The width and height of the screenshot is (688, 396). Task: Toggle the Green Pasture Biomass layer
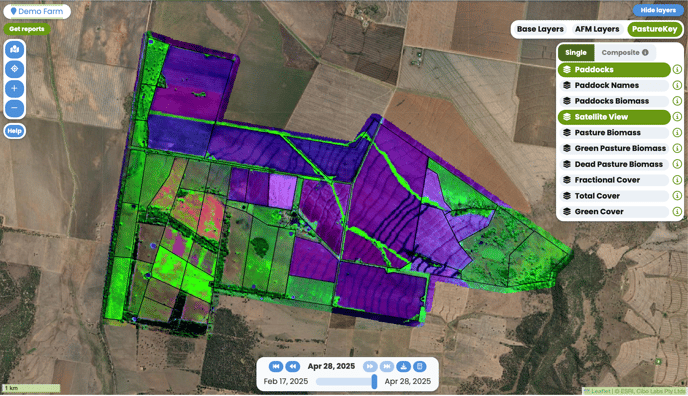coord(614,149)
